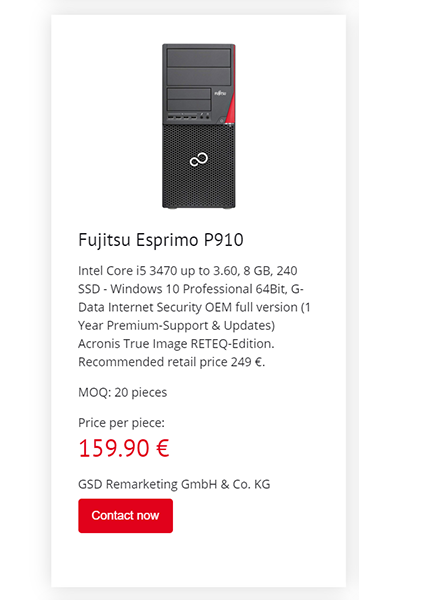Click the small Fujitsu brand label on the case
The height and width of the screenshot is (600, 425).
tap(220, 93)
